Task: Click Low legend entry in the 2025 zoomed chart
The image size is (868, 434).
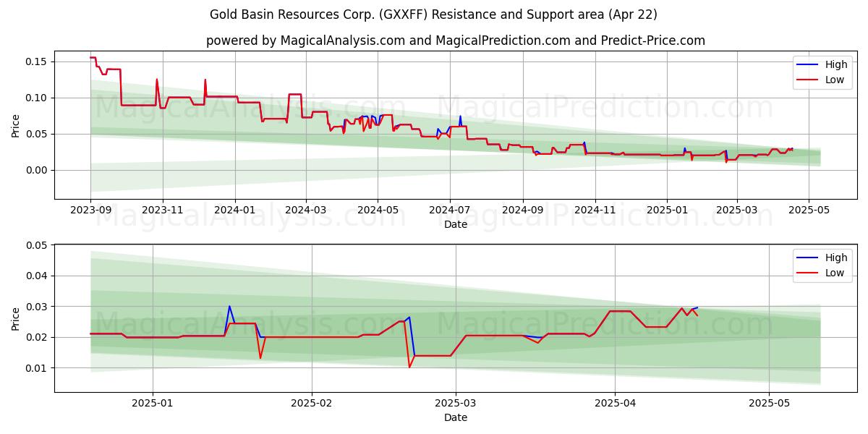Action: tap(820, 273)
